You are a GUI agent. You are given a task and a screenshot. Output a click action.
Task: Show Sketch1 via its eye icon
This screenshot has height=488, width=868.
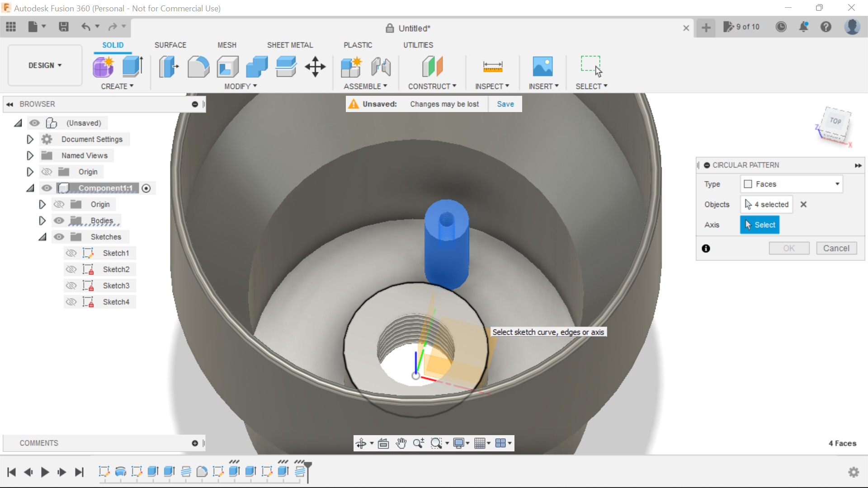pyautogui.click(x=71, y=253)
